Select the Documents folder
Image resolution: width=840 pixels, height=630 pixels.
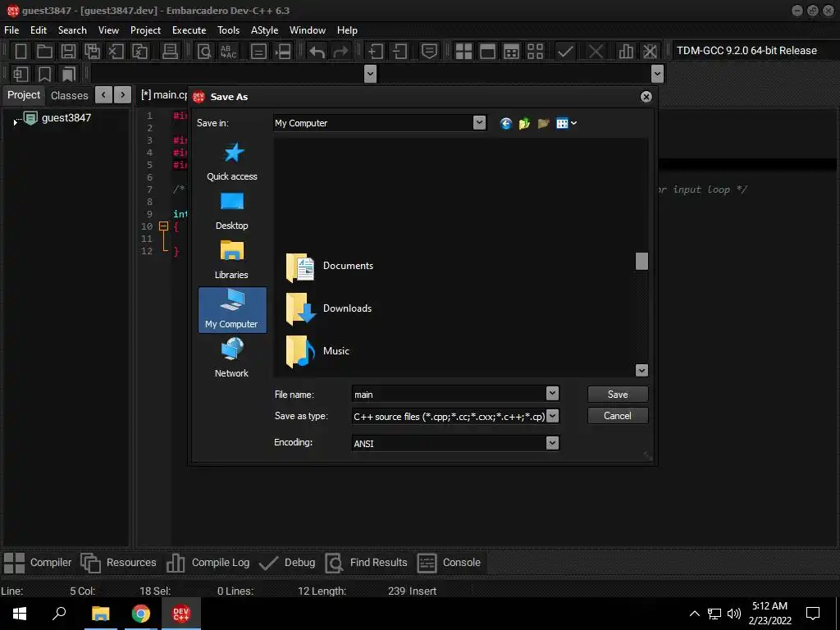coord(330,267)
